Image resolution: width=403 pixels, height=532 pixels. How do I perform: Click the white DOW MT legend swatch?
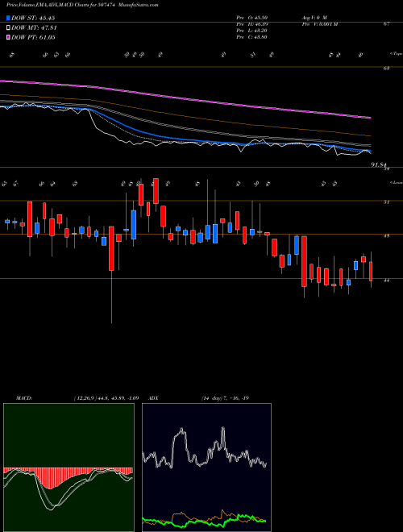point(9,28)
